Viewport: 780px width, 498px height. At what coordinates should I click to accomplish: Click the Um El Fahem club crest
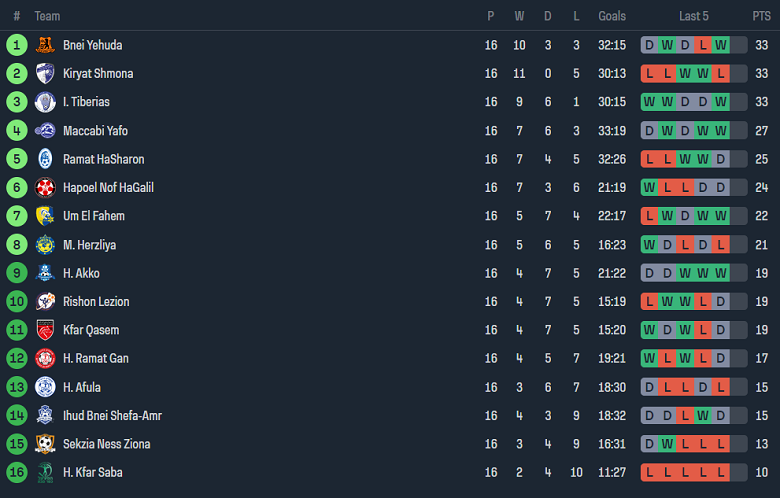coord(45,216)
